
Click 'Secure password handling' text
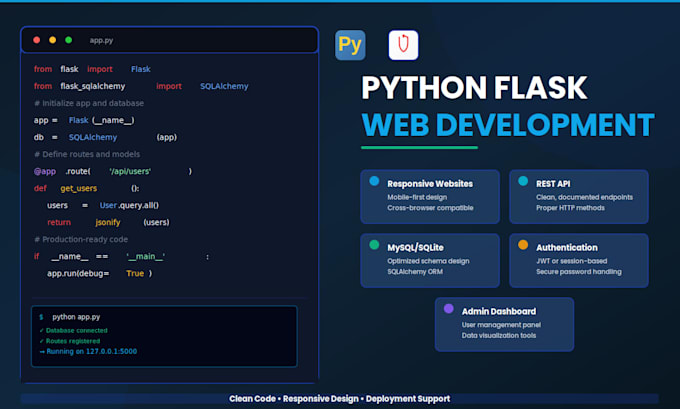click(x=579, y=272)
